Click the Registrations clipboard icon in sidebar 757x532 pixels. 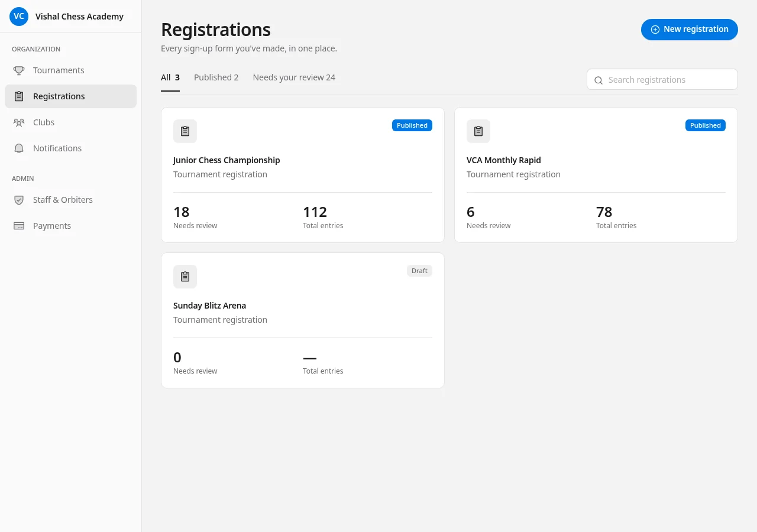pos(19,96)
